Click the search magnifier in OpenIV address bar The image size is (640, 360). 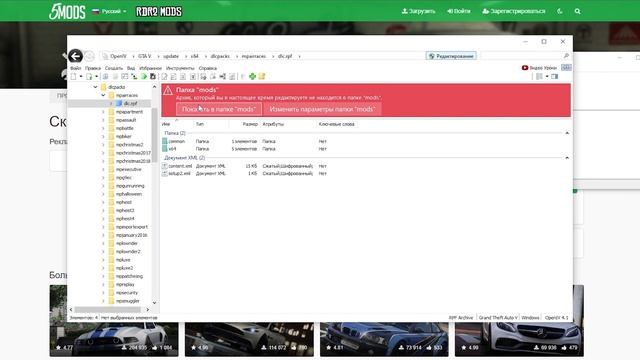coord(566,56)
